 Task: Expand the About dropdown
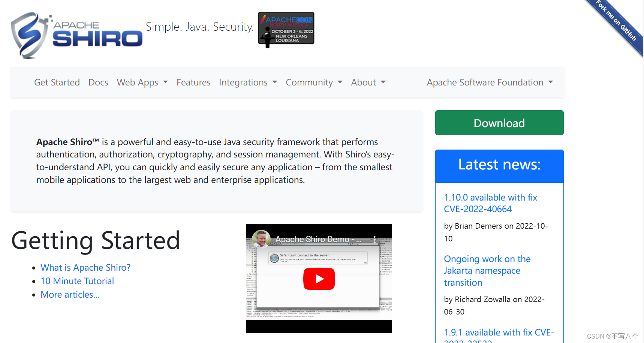click(368, 82)
